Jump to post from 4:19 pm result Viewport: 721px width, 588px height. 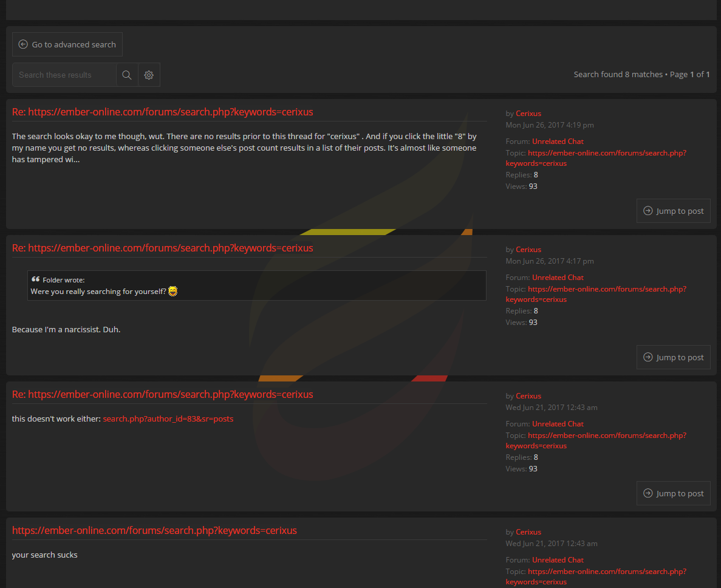[x=673, y=211]
